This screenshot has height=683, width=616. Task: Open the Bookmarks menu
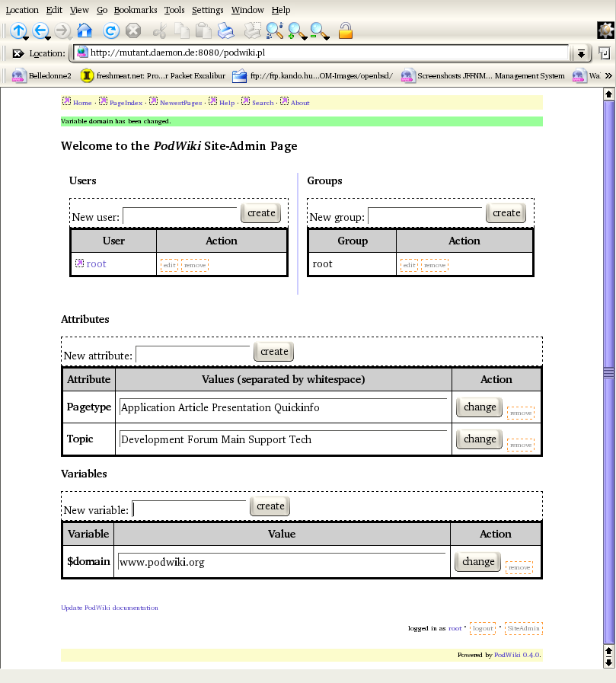tap(136, 10)
